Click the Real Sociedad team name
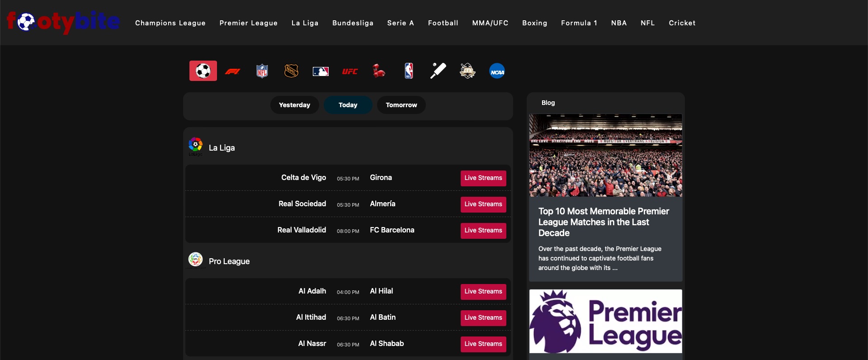The height and width of the screenshot is (360, 868). pyautogui.click(x=302, y=204)
